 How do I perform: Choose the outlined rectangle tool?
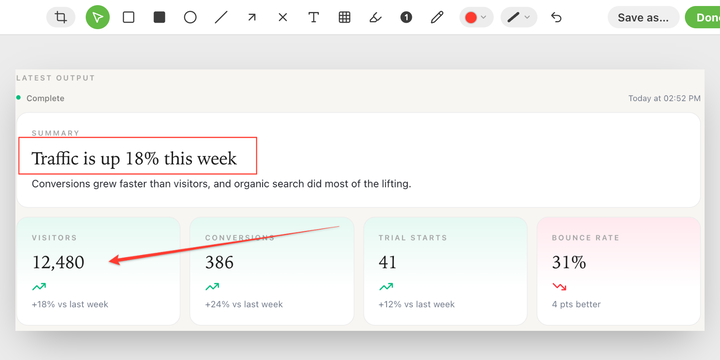click(129, 17)
